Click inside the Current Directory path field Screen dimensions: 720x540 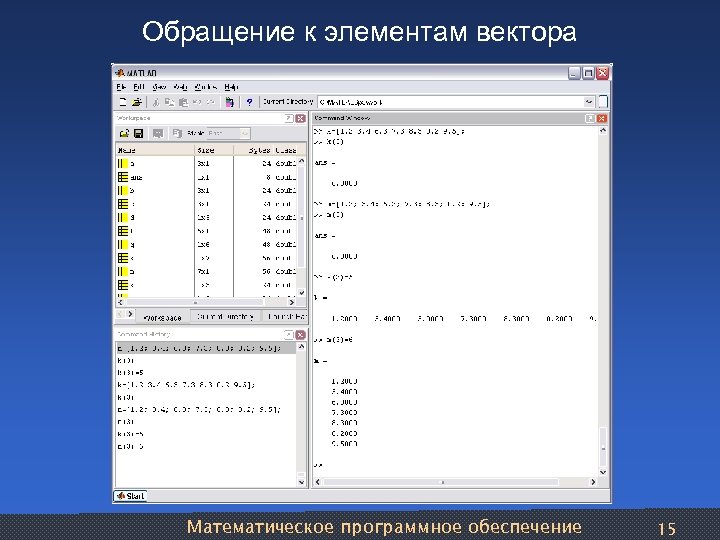pos(450,102)
